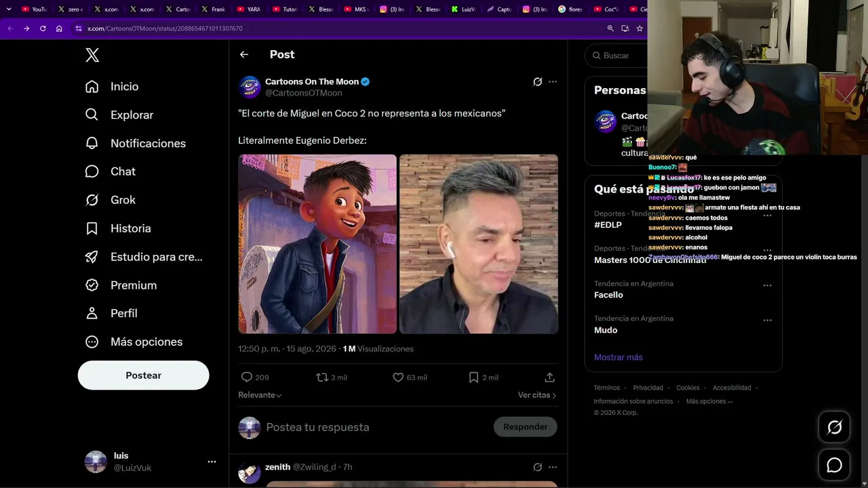868x488 pixels.
Task: Open the Eugenio Derbez photo
Action: (479, 244)
